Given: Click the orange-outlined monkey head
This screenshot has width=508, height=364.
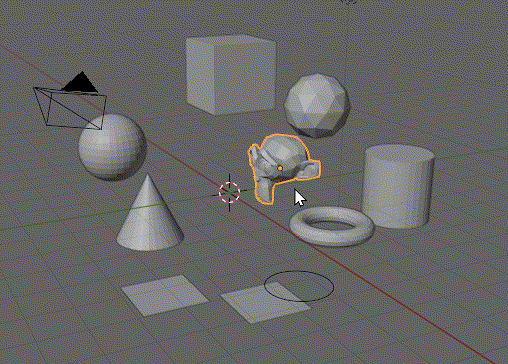Looking at the screenshot, I should pos(283,168).
